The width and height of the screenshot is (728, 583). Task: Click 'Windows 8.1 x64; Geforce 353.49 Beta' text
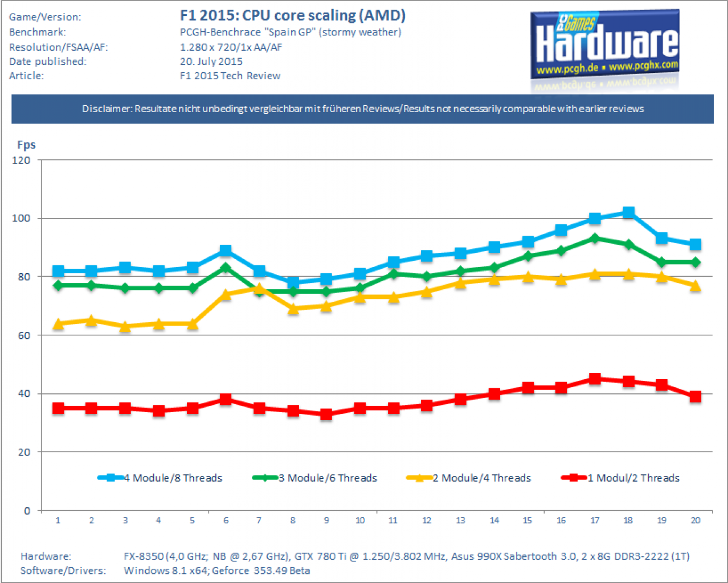tap(217, 570)
